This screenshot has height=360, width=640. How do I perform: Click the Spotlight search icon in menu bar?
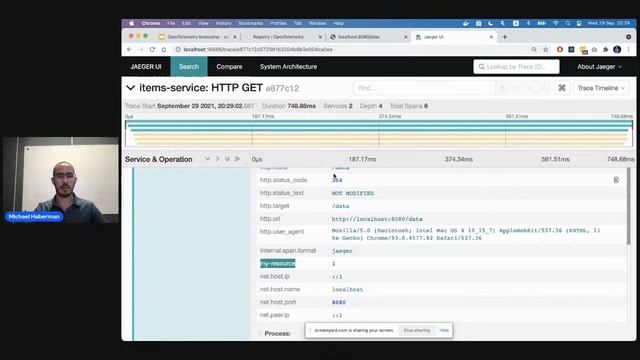click(568, 23)
